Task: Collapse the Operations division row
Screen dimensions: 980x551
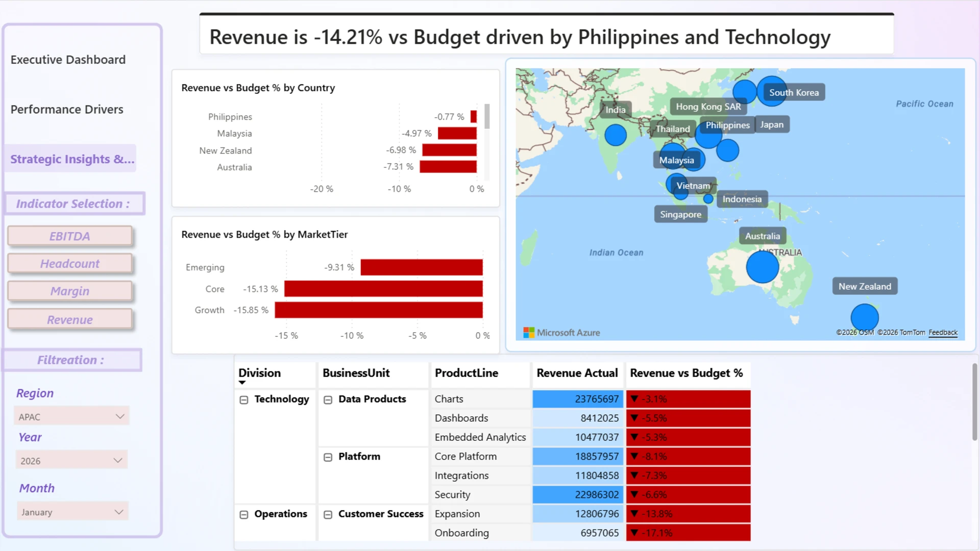Action: (x=244, y=515)
